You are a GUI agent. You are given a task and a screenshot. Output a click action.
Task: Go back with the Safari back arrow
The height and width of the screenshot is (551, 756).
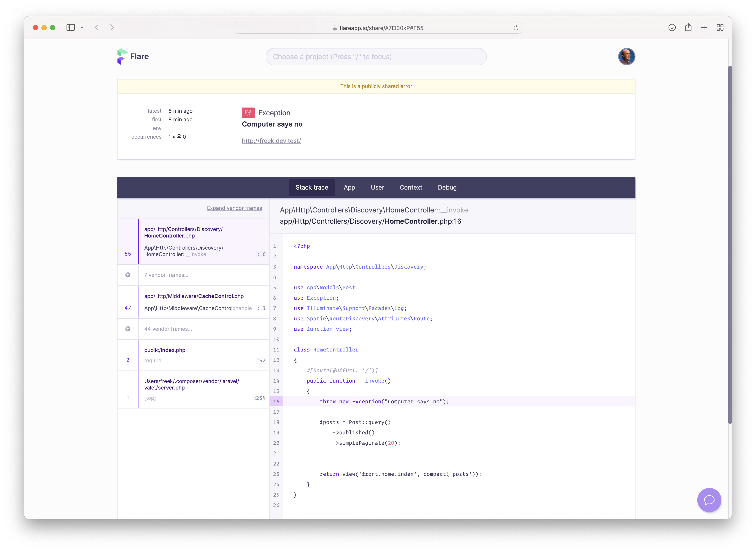[97, 28]
